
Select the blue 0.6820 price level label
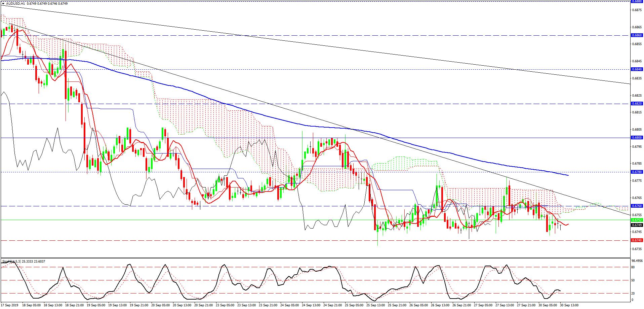pos(637,104)
